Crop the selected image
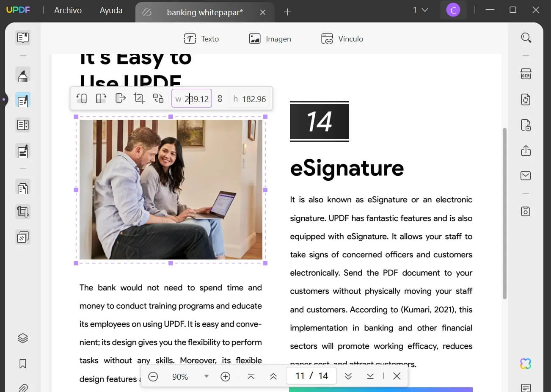This screenshot has height=392, width=551. click(x=139, y=99)
